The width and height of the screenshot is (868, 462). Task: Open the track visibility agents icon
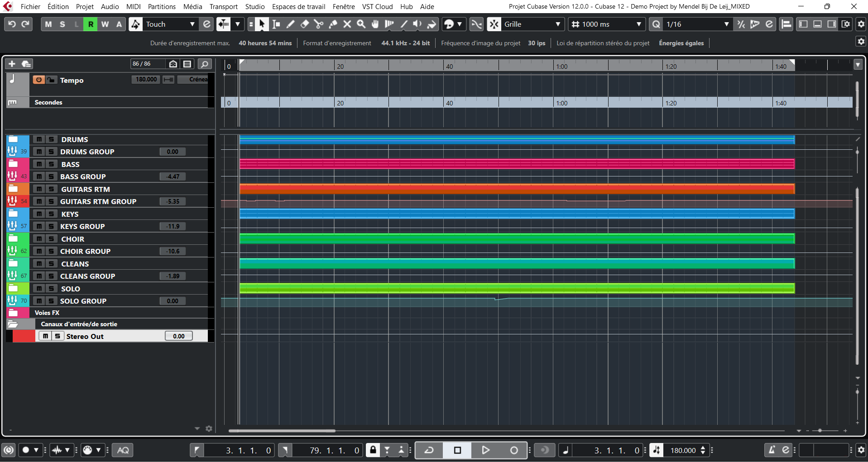(x=173, y=64)
